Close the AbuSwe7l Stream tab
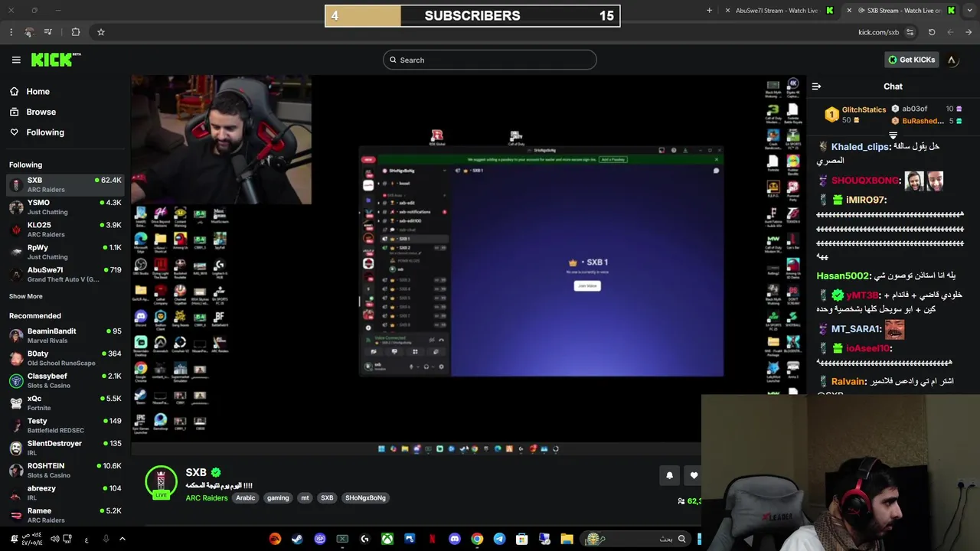 click(x=727, y=11)
